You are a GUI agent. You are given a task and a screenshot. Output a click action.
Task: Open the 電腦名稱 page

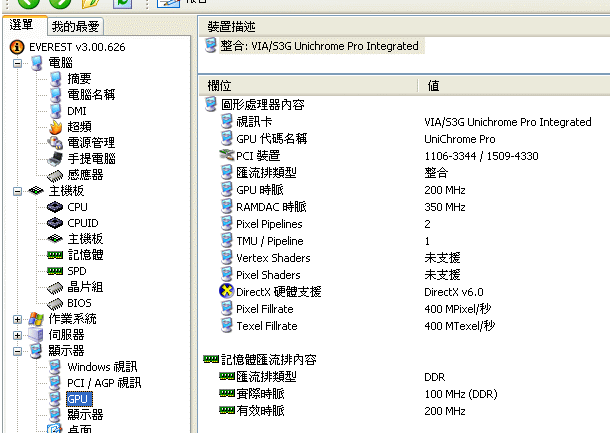coord(91,95)
